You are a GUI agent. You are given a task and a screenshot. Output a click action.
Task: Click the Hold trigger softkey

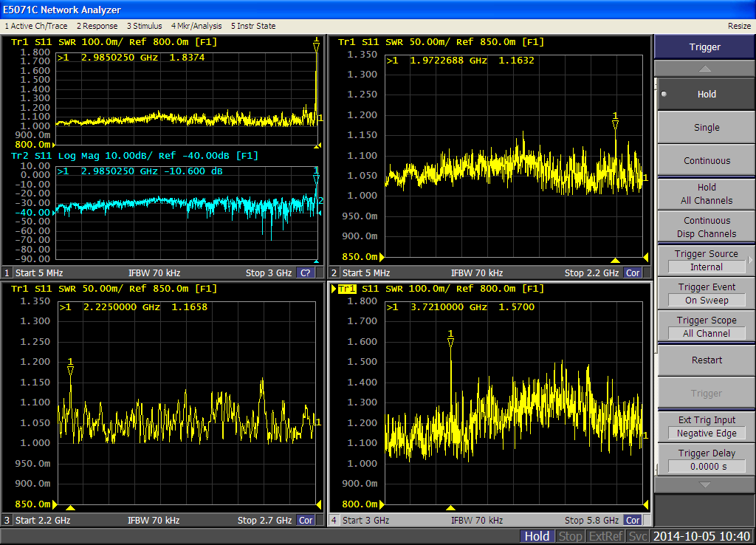(x=705, y=95)
